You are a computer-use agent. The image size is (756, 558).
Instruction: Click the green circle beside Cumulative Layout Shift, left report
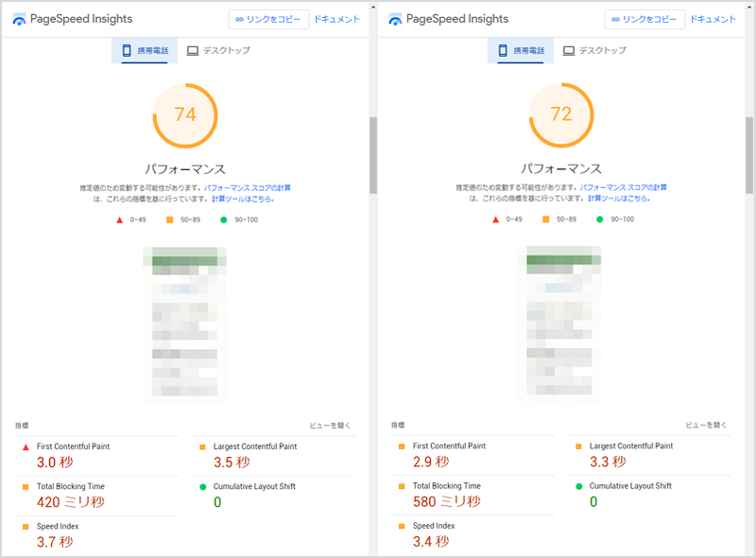click(202, 487)
